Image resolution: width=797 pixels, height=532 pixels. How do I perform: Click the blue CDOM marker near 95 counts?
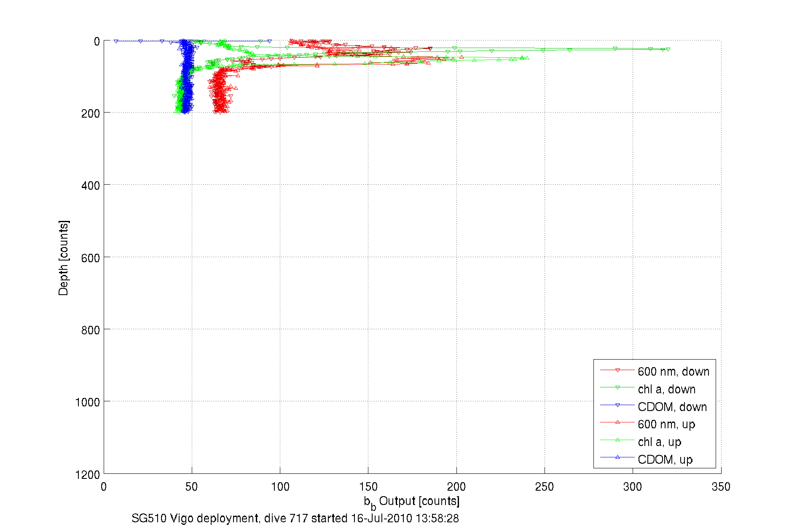pos(269,41)
